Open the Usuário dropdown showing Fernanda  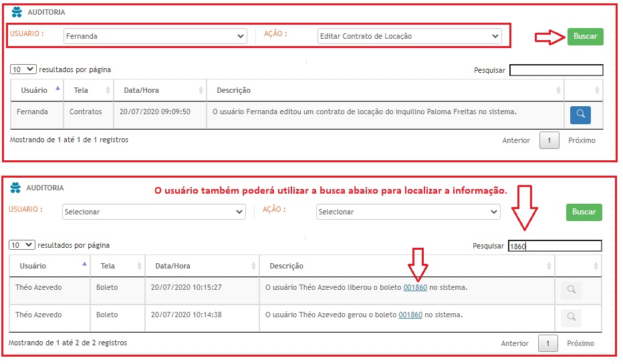(155, 37)
